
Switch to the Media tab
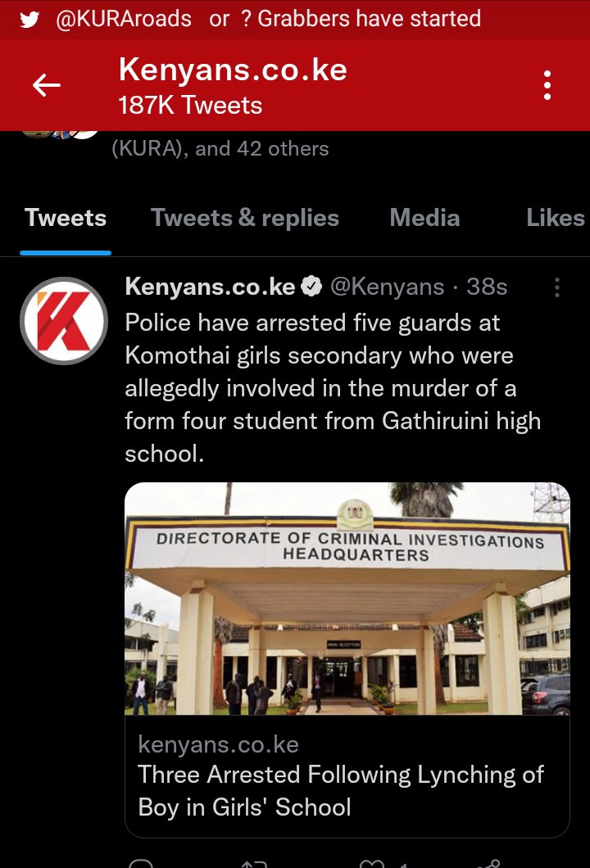click(x=425, y=218)
